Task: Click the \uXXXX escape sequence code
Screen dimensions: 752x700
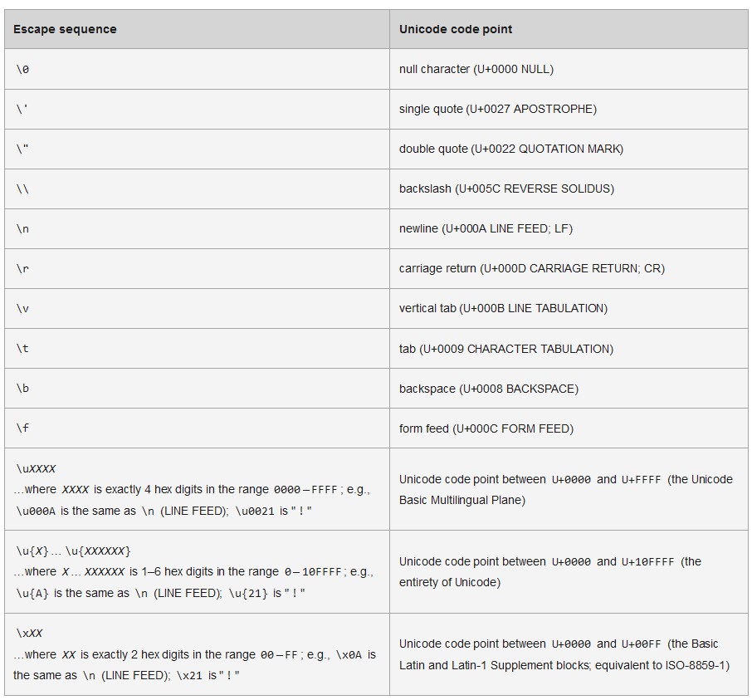Action: tap(36, 469)
